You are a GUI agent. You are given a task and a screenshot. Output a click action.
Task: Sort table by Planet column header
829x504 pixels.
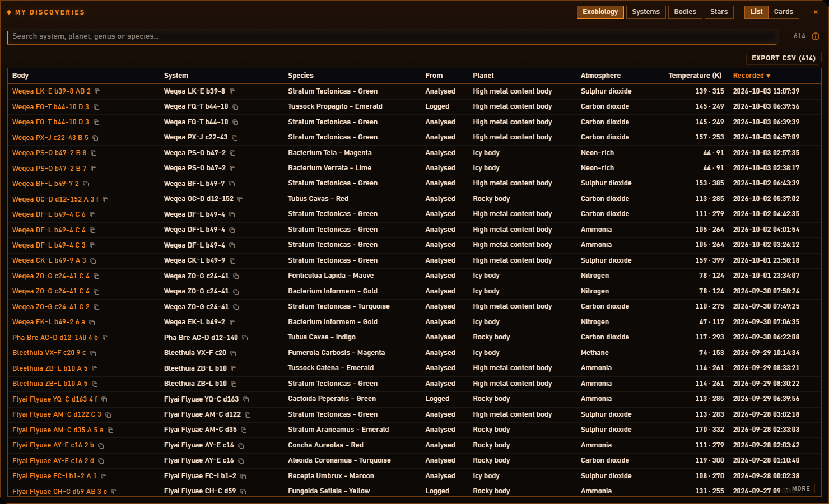point(483,76)
